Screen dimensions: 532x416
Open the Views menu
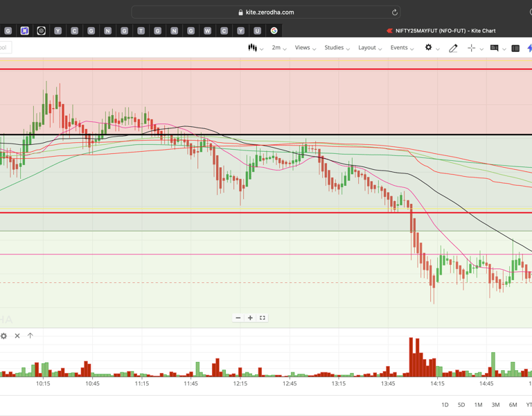(305, 48)
